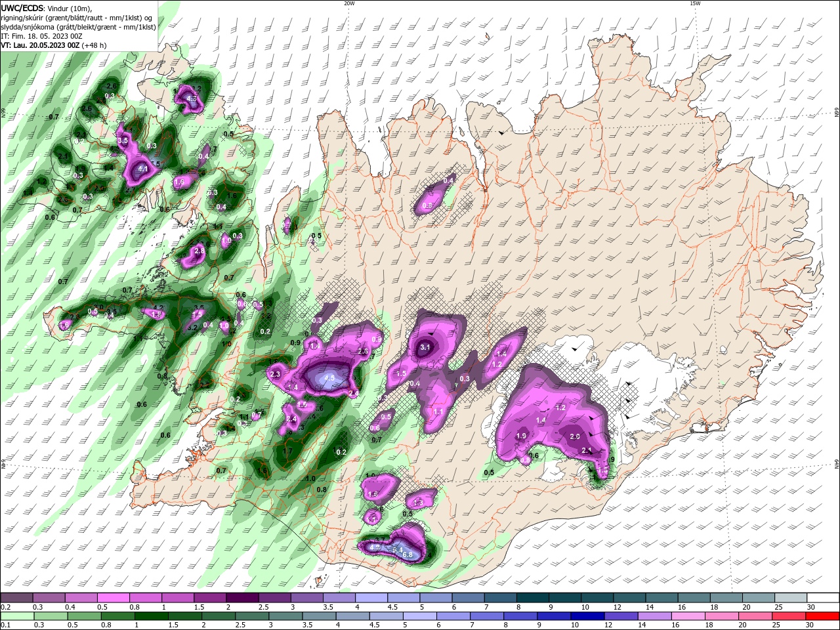Click the bright red swatch at rain value 30
Viewport: 840px width, 630px height.
click(x=823, y=616)
